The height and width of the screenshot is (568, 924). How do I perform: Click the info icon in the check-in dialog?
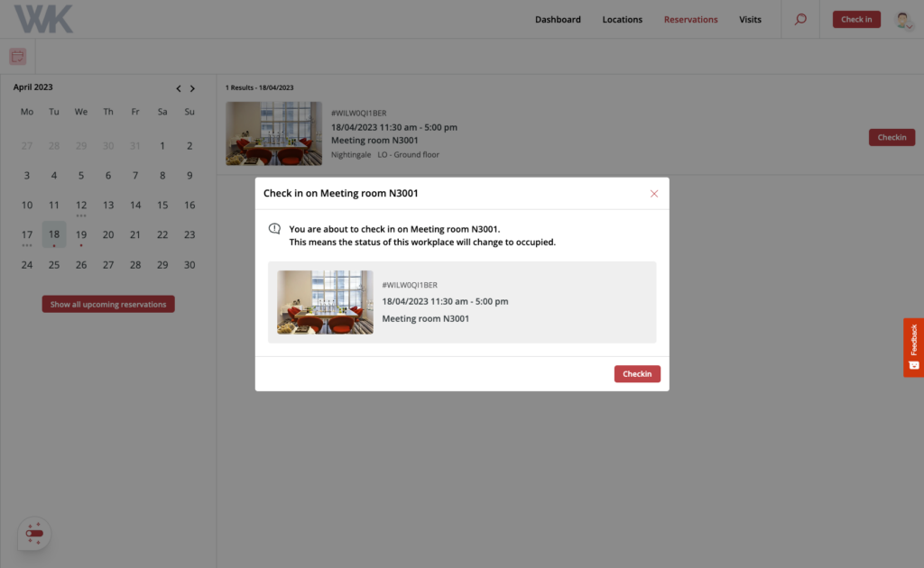[x=274, y=228]
